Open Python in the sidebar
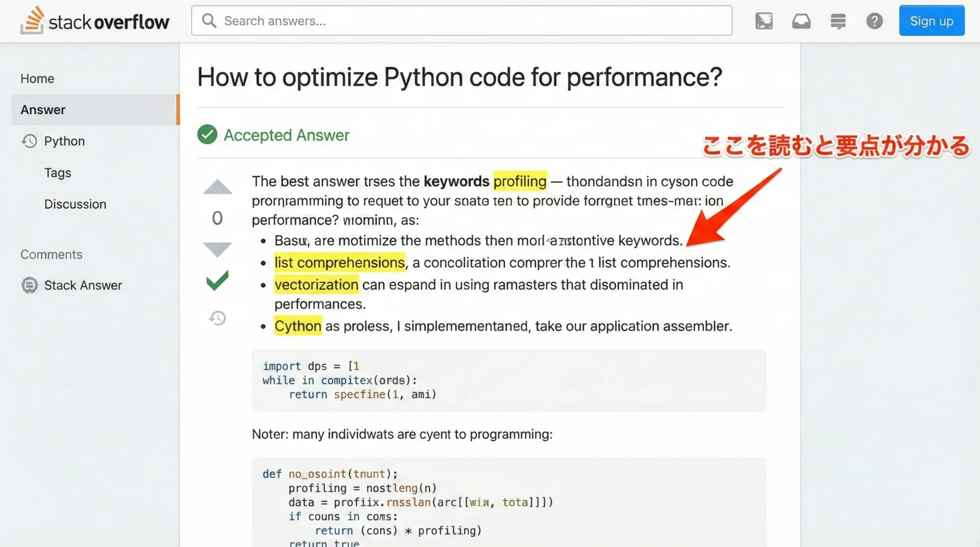 pos(64,141)
